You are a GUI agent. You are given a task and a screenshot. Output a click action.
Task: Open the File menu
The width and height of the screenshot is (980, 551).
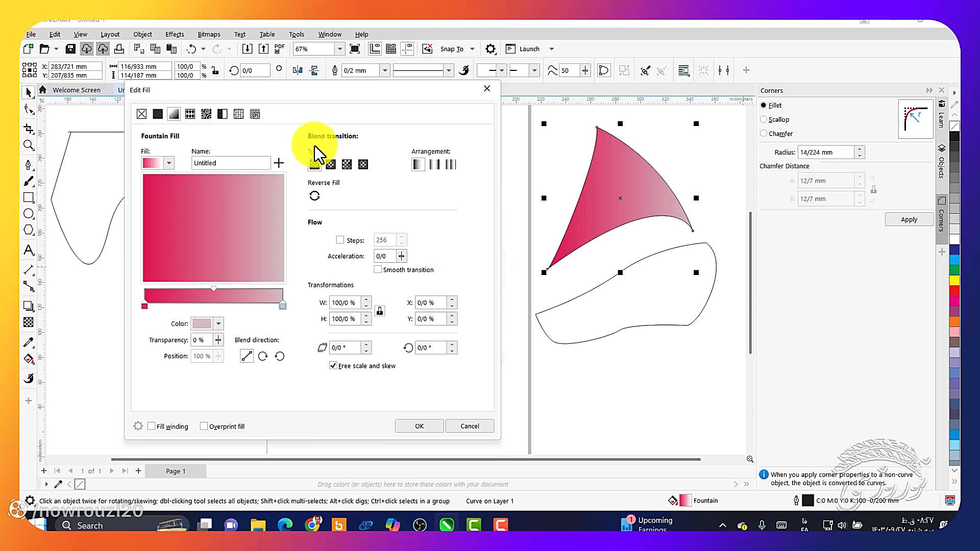coord(31,34)
